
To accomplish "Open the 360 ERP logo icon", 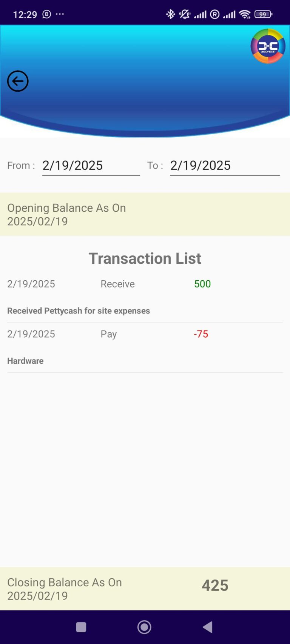I will (268, 46).
